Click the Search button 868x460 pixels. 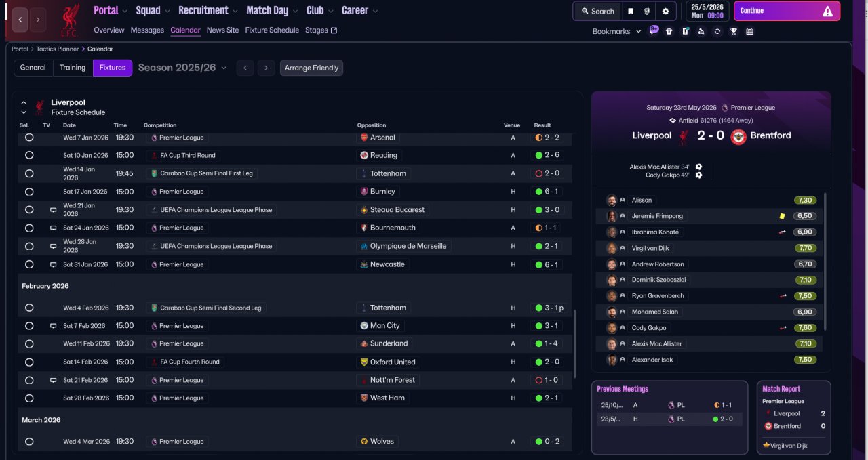tap(597, 11)
